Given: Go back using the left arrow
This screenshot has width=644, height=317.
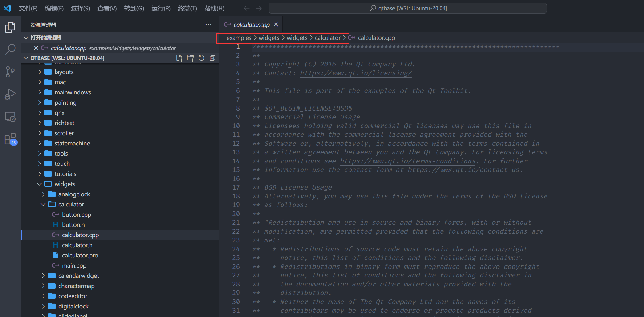Looking at the screenshot, I should click(x=246, y=8).
